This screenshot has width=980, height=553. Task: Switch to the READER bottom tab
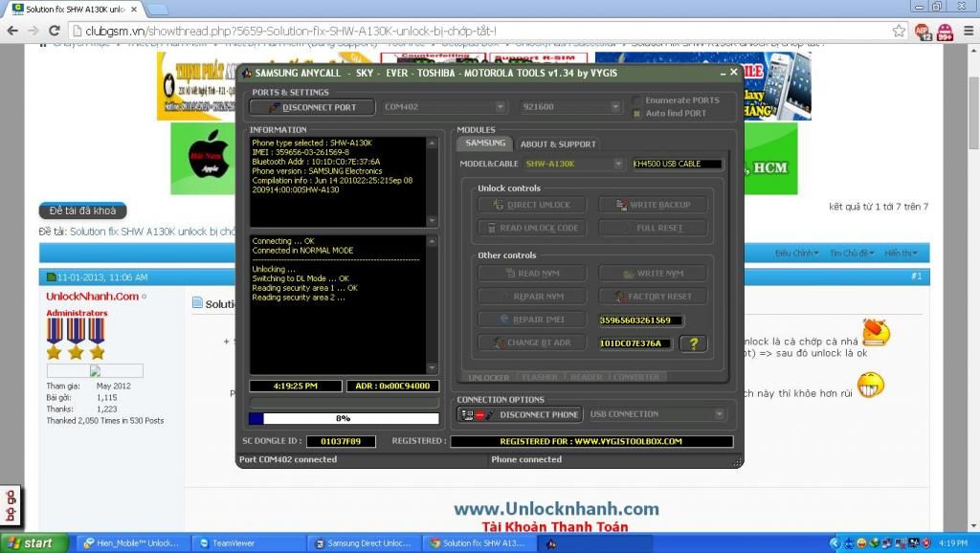587,377
